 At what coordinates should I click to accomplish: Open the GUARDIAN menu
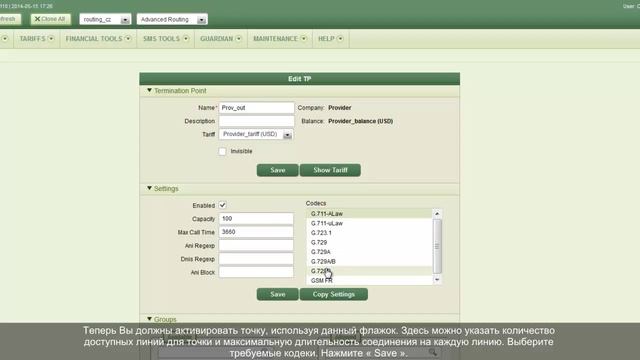pos(221,39)
